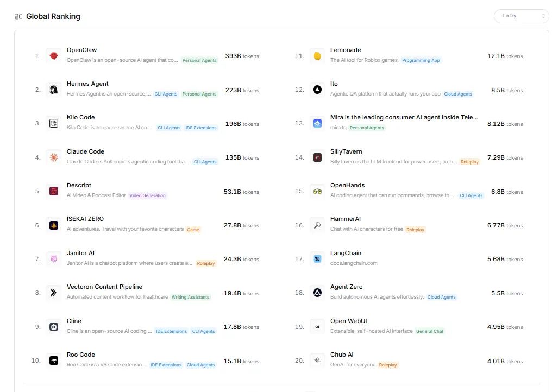Image resolution: width=558 pixels, height=392 pixels.
Task: Click the SillyTavern app icon
Action: [x=317, y=157]
